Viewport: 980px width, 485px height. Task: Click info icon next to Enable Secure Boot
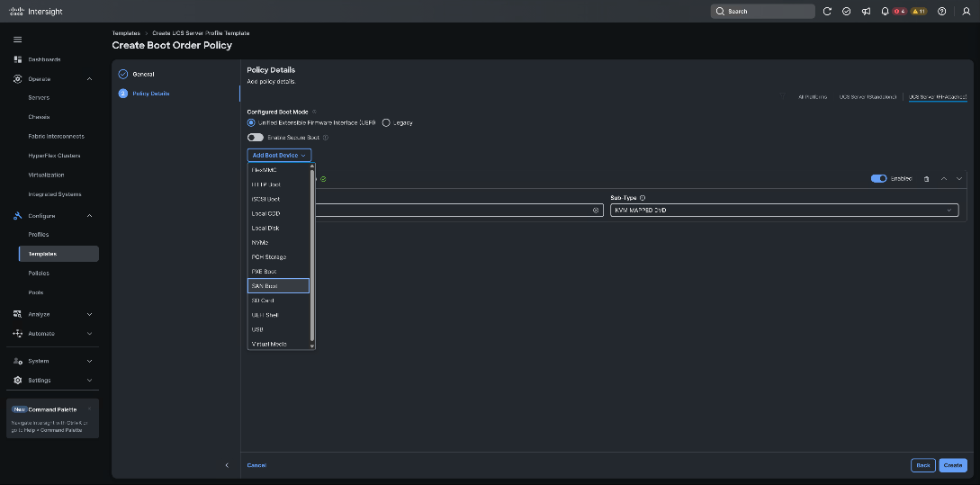326,138
